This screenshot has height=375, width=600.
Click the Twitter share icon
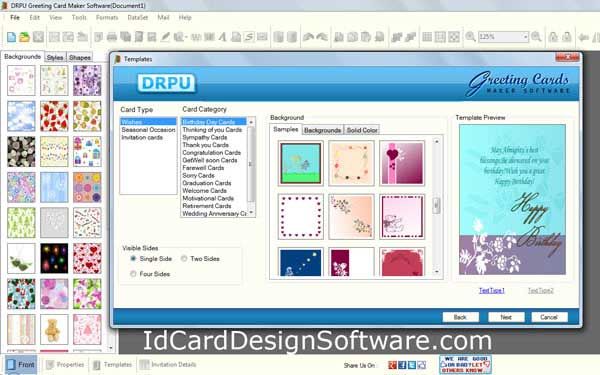[x=412, y=365]
